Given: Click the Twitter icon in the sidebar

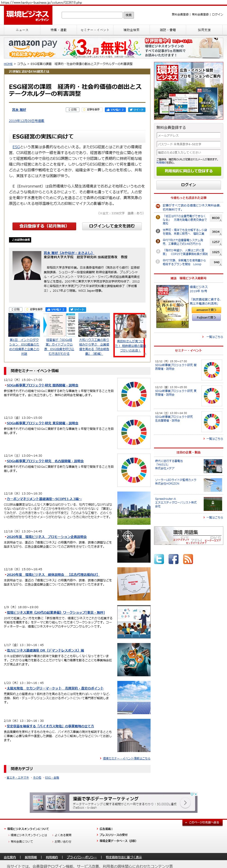Looking at the screenshot, I should coord(159,559).
